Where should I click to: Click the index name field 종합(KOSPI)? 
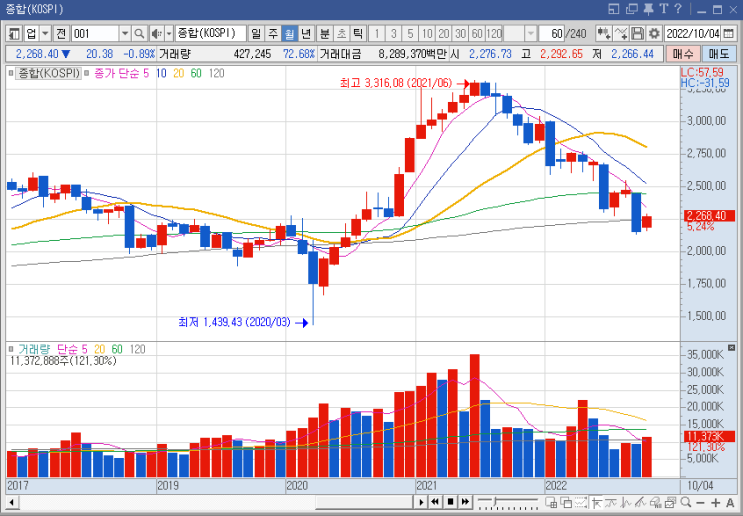210,34
